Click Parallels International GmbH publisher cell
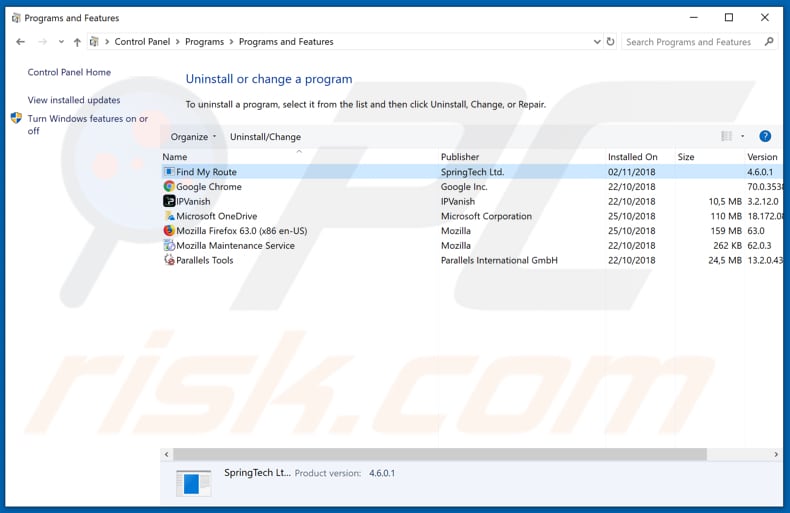The width and height of the screenshot is (790, 513). coord(499,260)
